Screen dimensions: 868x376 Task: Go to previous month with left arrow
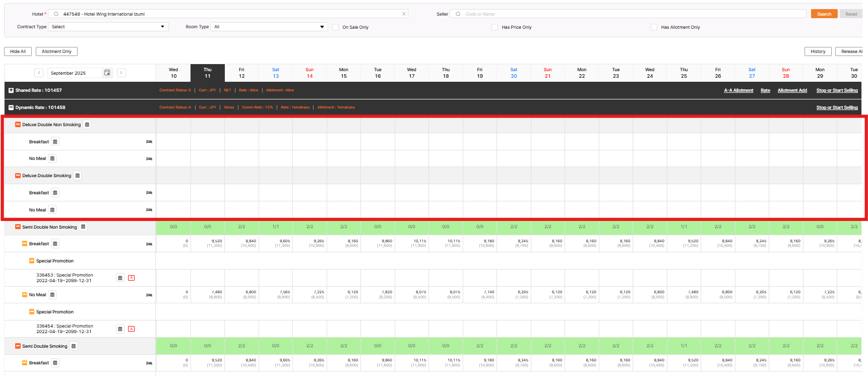[39, 73]
